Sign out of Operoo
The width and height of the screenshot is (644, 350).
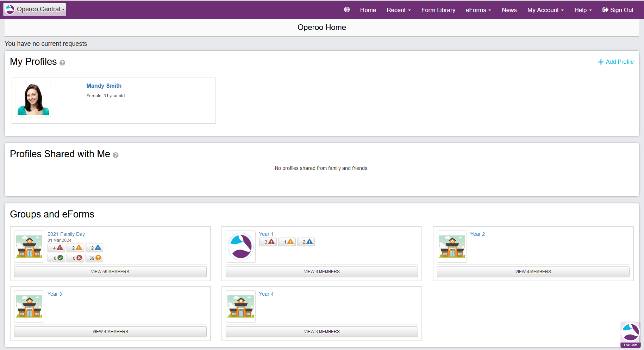pos(618,10)
